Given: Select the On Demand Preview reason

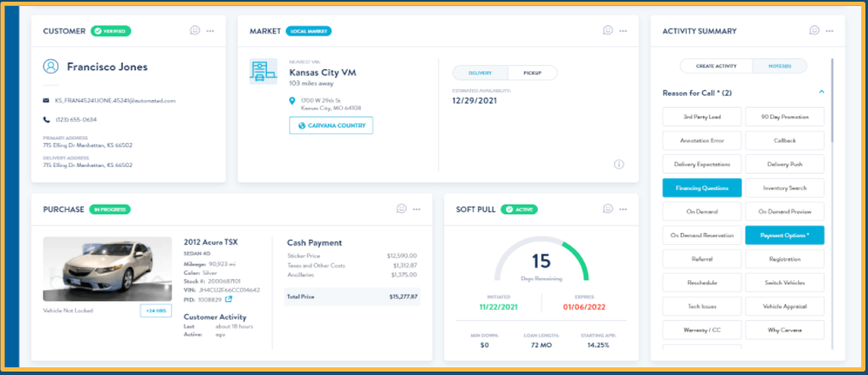Looking at the screenshot, I should [784, 211].
